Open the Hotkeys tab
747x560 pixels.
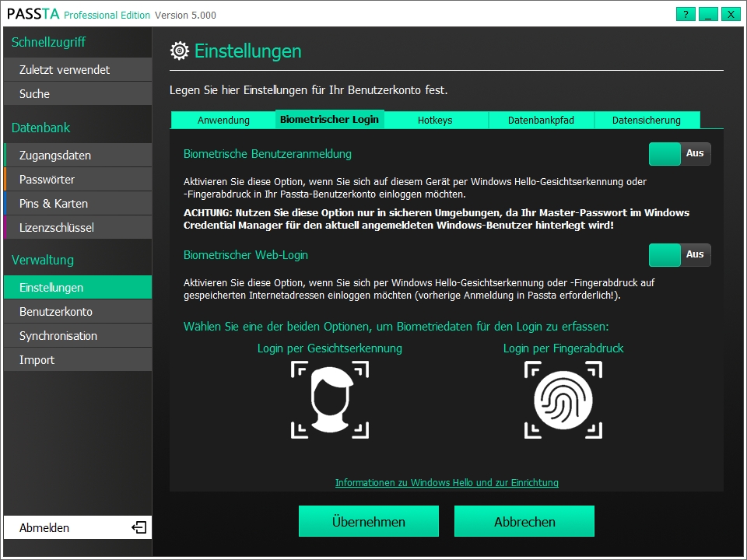[435, 120]
